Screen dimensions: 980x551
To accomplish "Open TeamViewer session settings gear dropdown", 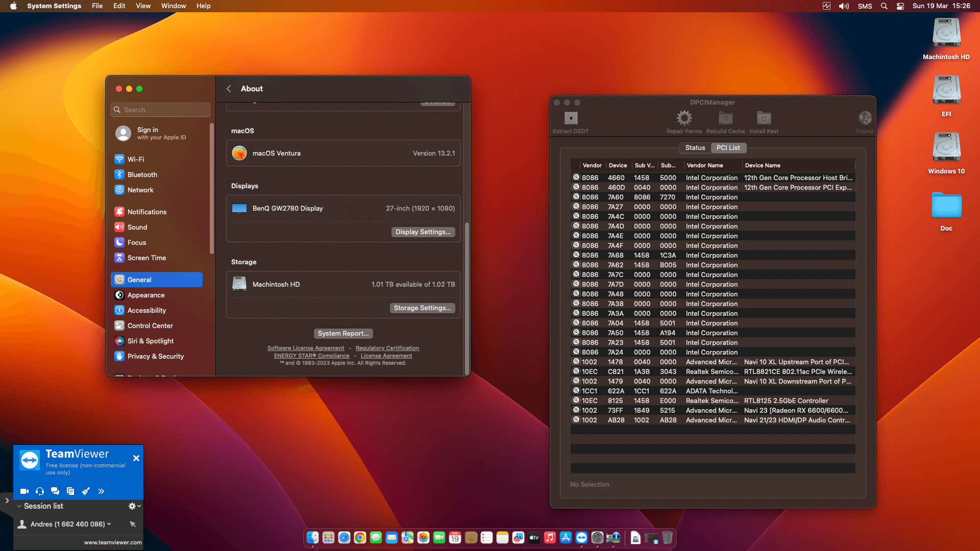I will [135, 506].
